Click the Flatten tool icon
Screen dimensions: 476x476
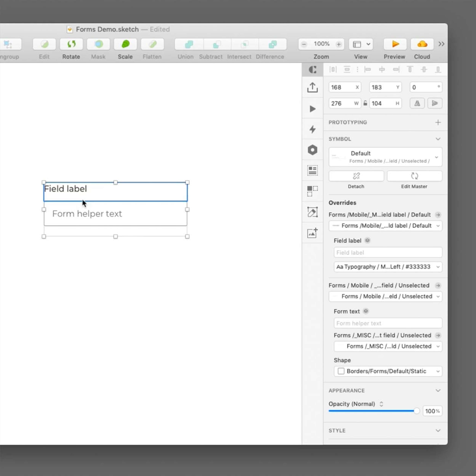[x=152, y=44]
